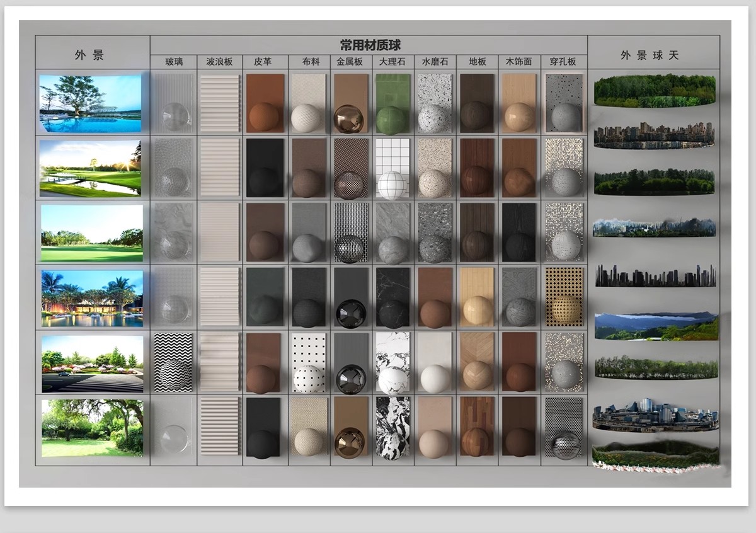Viewport: 756px width, 533px height.
Task: Select the gray swirl-pattern 木饰面 swatch
Action: [x=519, y=297]
